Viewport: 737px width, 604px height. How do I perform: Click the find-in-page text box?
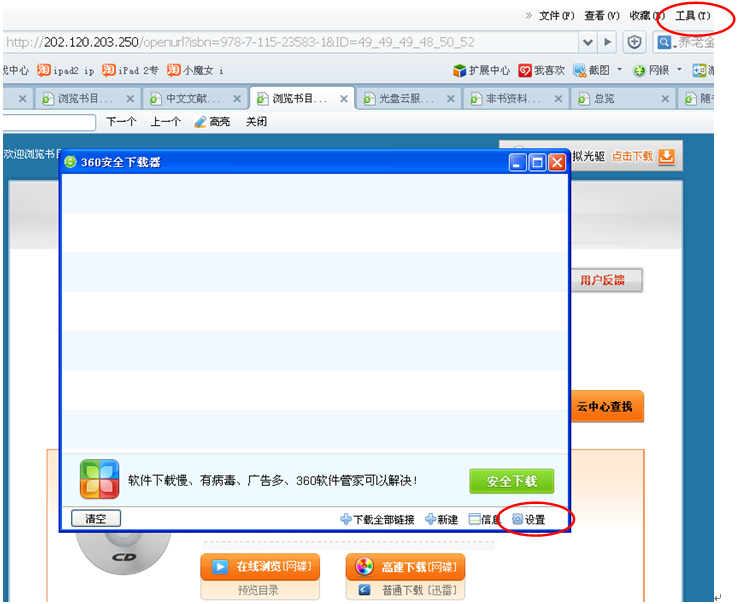pos(49,122)
